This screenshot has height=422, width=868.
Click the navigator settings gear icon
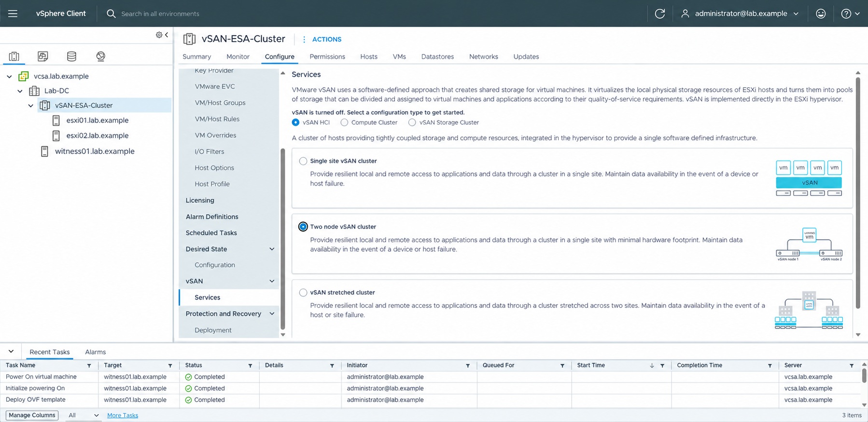pyautogui.click(x=159, y=35)
